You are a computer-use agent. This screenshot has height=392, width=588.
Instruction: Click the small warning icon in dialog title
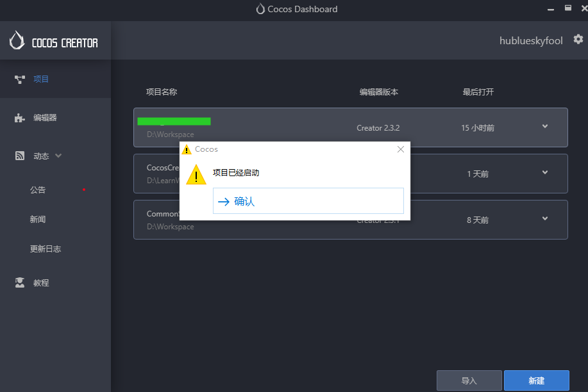(x=187, y=149)
